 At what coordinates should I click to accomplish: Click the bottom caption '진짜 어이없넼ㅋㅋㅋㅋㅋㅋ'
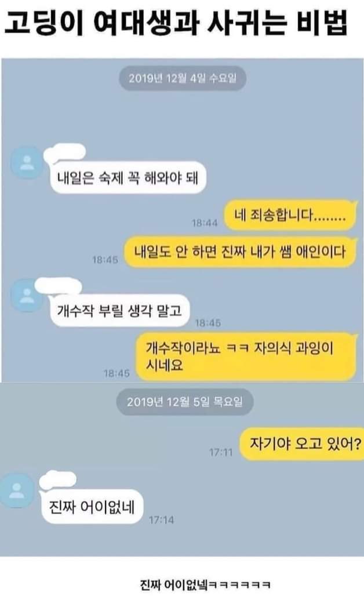point(205,584)
